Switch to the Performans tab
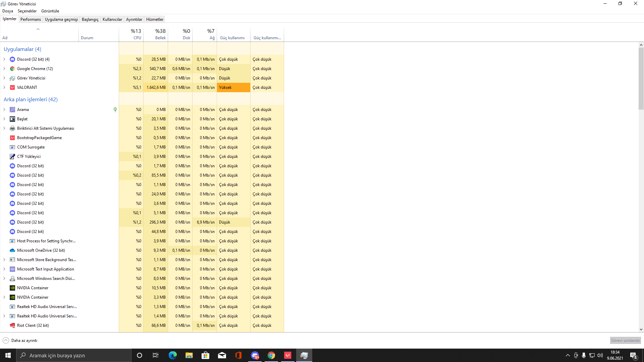Screen dimensions: 644x362 point(31,19)
